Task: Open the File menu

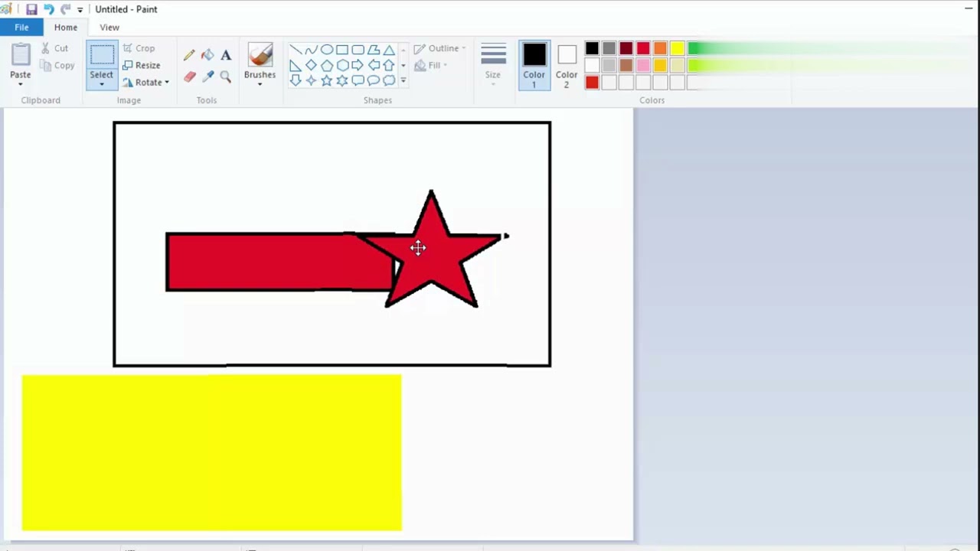Action: 21,28
